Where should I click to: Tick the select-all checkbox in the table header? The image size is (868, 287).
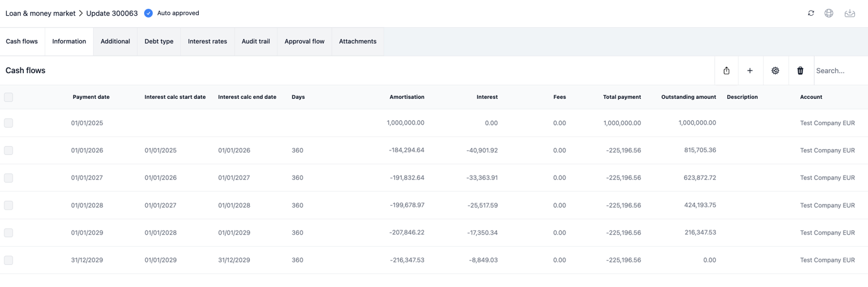9,97
